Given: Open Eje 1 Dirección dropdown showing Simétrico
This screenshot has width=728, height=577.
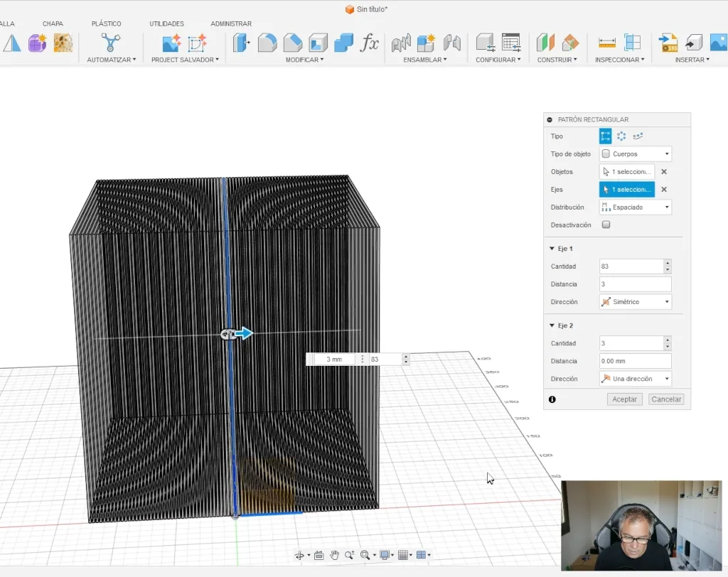Looking at the screenshot, I should click(x=636, y=302).
